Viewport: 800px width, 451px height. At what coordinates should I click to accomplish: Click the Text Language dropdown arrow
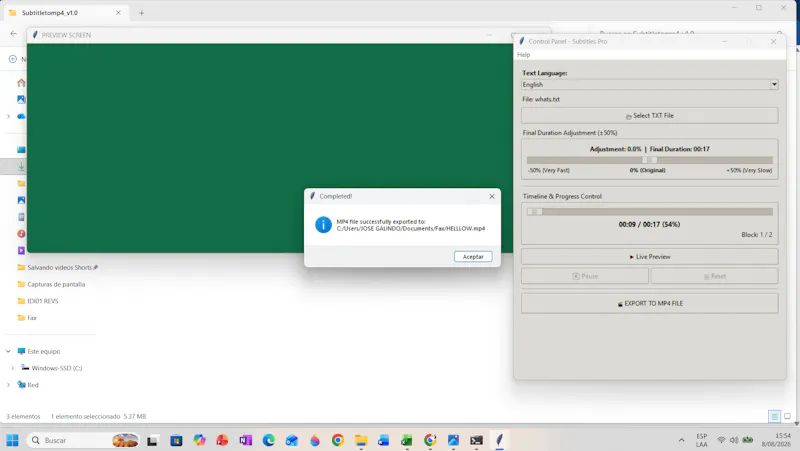point(774,85)
